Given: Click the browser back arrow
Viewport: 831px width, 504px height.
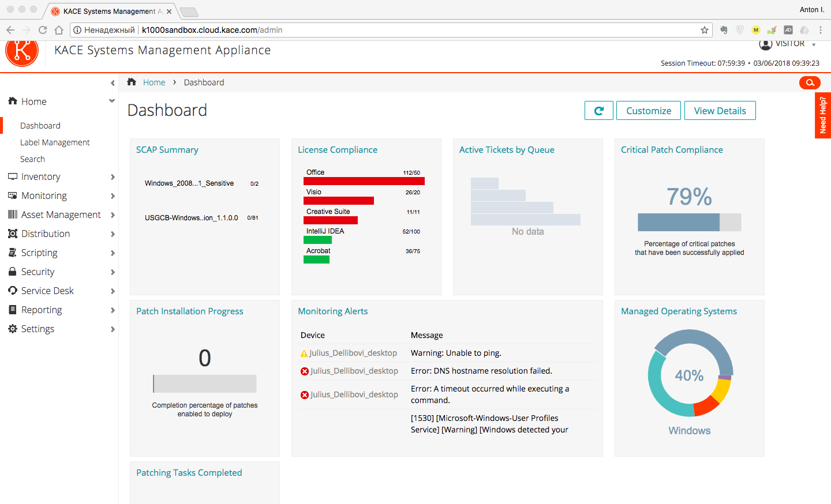Looking at the screenshot, I should 10,30.
